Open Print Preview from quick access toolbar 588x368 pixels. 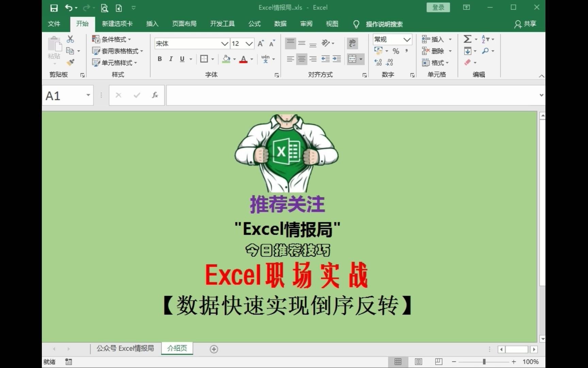(x=104, y=8)
